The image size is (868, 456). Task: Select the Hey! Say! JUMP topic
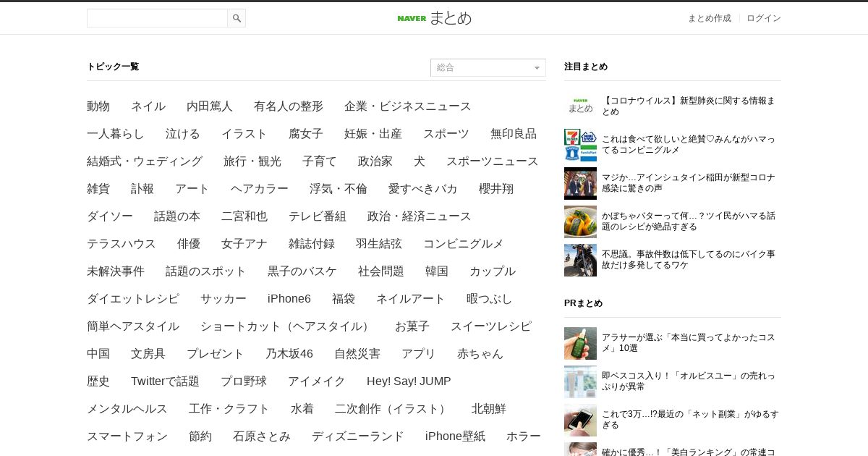[409, 381]
